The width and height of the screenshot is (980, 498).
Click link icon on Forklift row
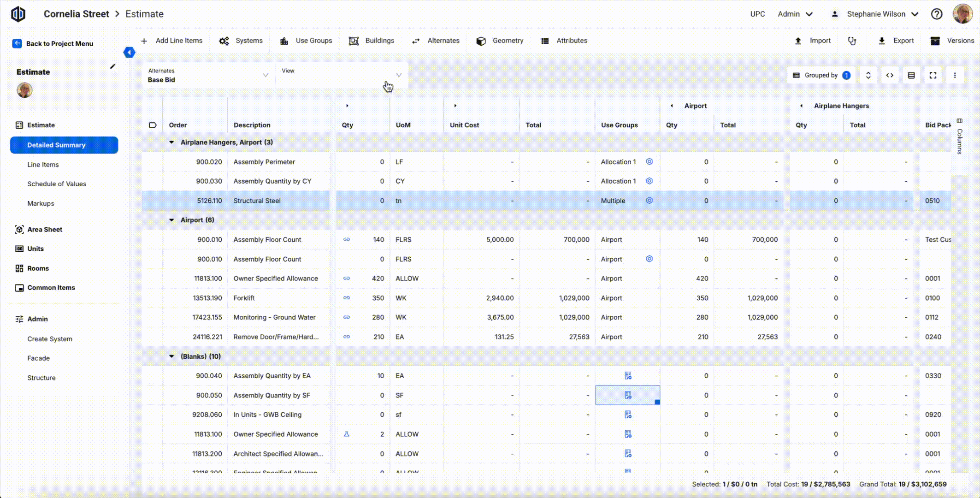pyautogui.click(x=347, y=298)
